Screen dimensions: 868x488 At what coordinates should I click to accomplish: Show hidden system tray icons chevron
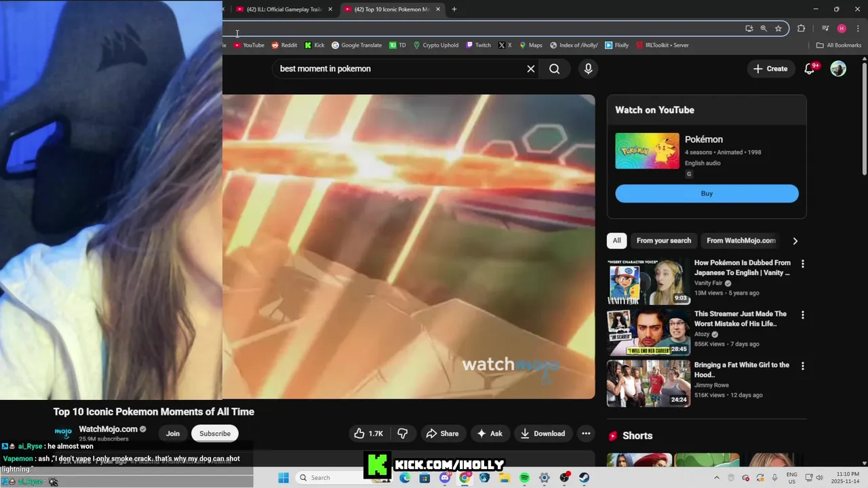tap(716, 478)
